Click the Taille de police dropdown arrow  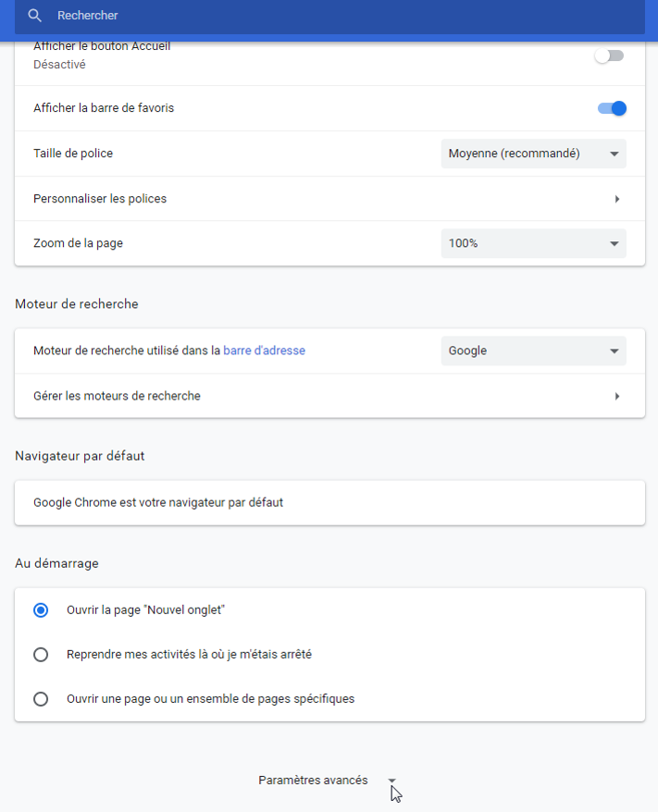615,154
